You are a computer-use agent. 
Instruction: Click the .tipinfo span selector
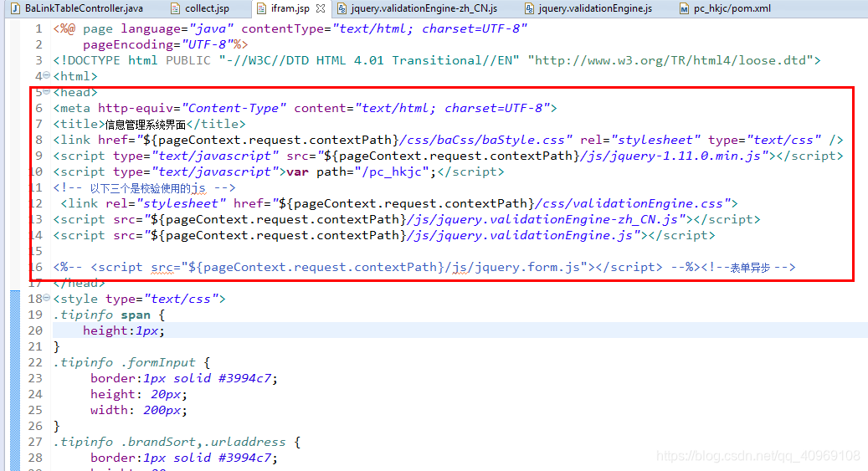coord(102,315)
